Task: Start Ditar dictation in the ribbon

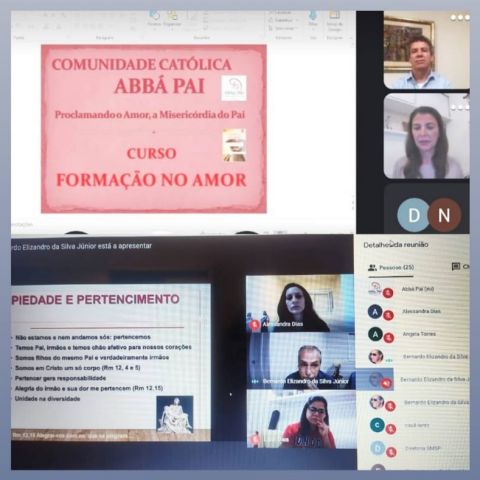Action: [x=313, y=19]
